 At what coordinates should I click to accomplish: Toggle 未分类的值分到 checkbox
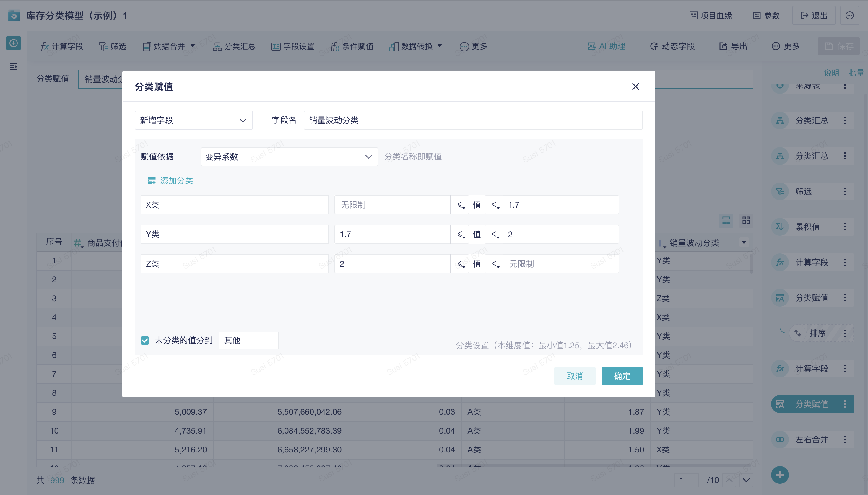coord(145,340)
